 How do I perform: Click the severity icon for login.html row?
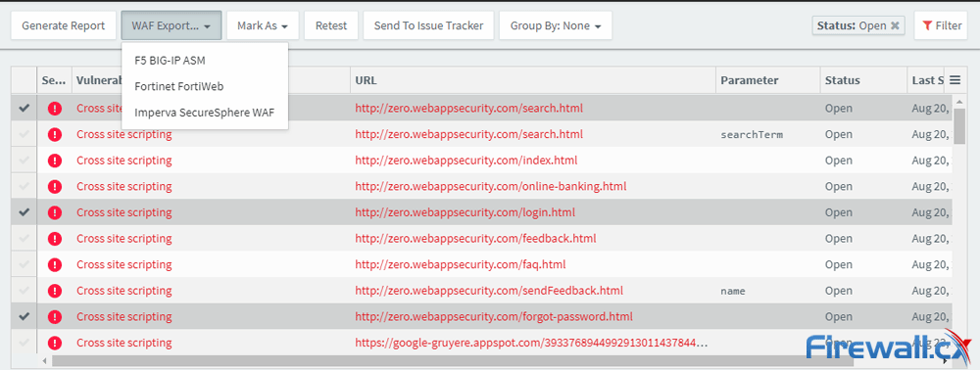point(55,212)
